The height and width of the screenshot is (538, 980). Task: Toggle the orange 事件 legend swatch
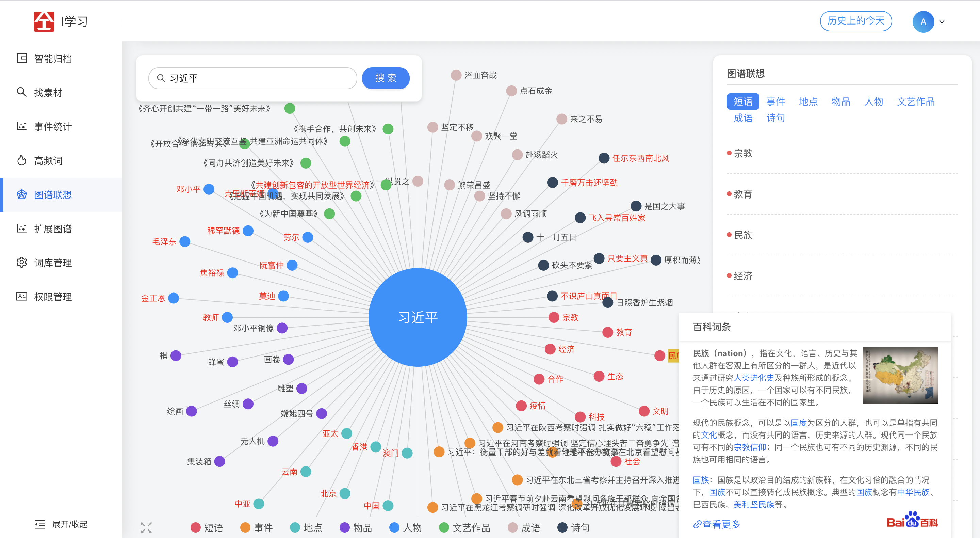click(245, 527)
